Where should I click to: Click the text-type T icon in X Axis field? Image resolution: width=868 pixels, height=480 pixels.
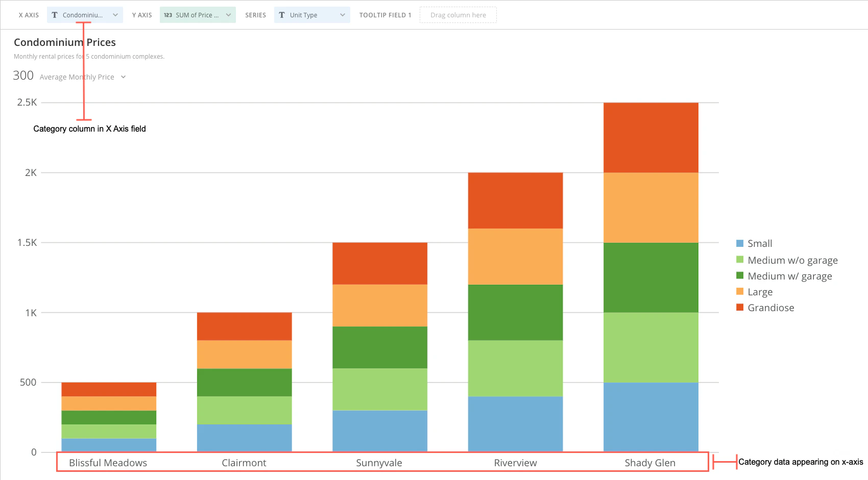click(55, 15)
